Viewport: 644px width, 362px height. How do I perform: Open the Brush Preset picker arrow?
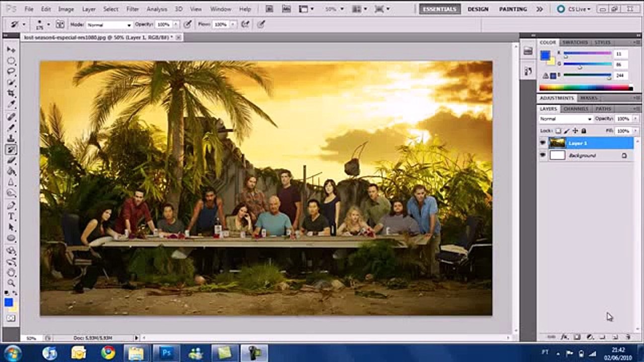[48, 24]
